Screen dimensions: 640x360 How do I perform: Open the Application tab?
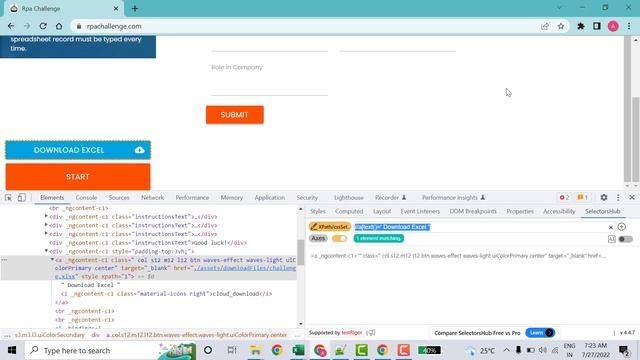[270, 198]
